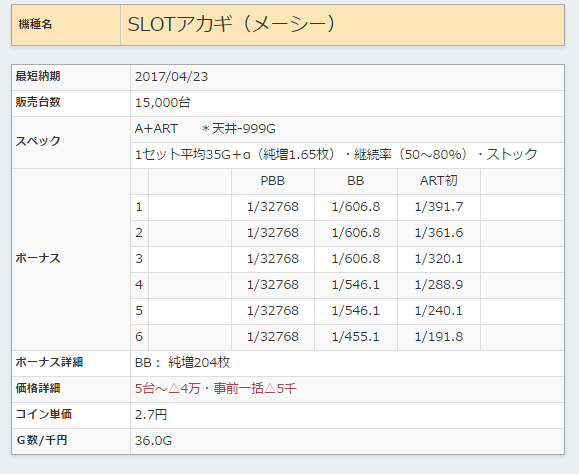Viewport: 579px width, 474px height.
Task: Click the setting 6 PBB value 1/32768
Action: (x=273, y=337)
